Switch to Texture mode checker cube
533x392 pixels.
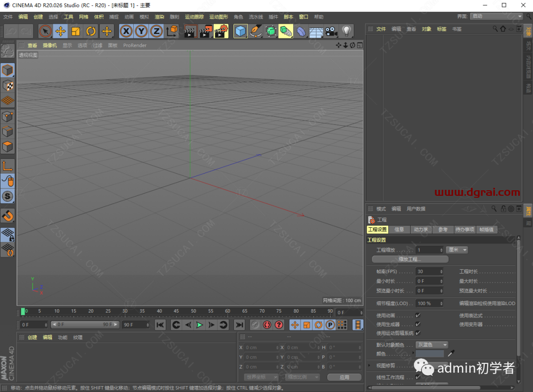coord(8,86)
